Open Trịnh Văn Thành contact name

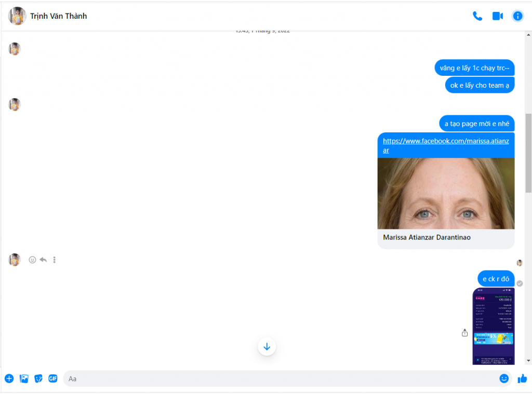58,16
